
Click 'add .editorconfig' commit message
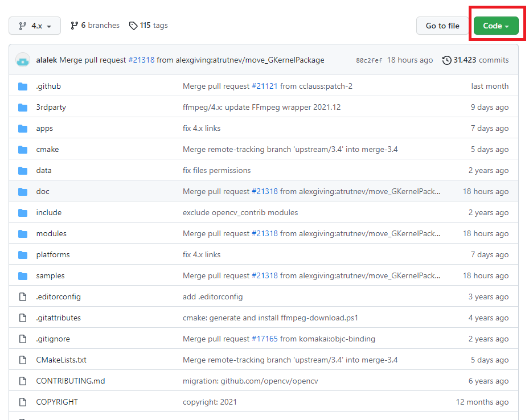[212, 297]
